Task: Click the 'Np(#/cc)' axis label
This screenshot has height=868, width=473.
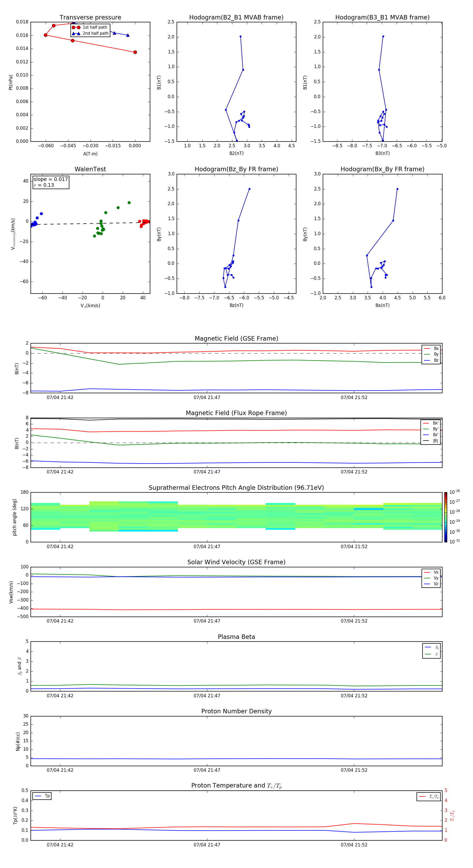Action: pos(18,741)
